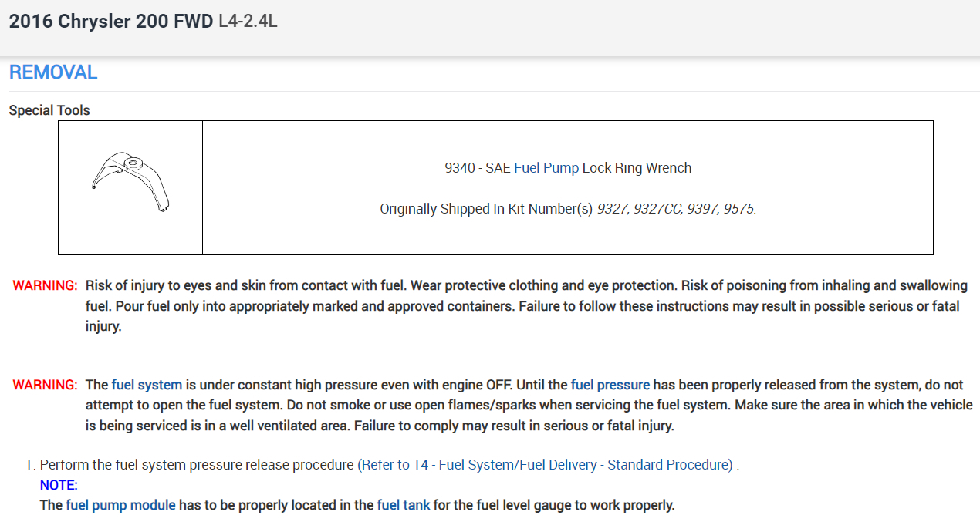Click the second red WARNING label
The image size is (980, 522).
45,385
